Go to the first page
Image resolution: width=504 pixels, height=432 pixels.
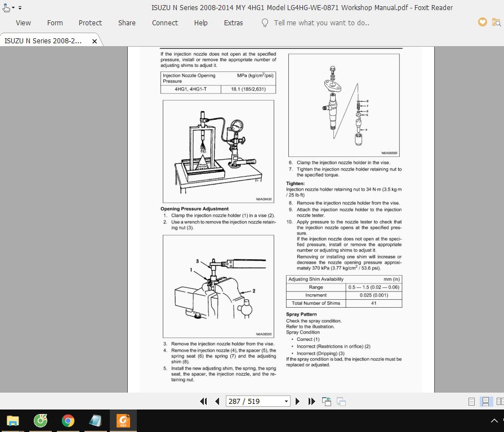(203, 401)
